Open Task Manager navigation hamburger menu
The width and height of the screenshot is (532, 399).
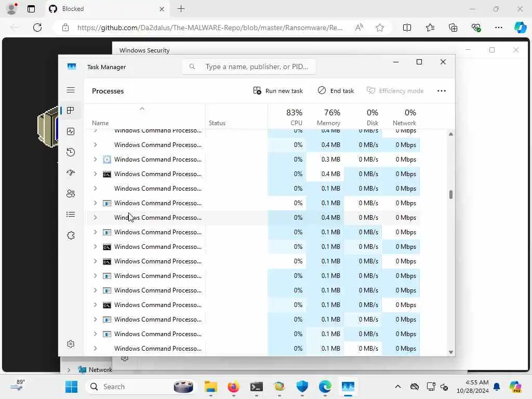(x=71, y=90)
